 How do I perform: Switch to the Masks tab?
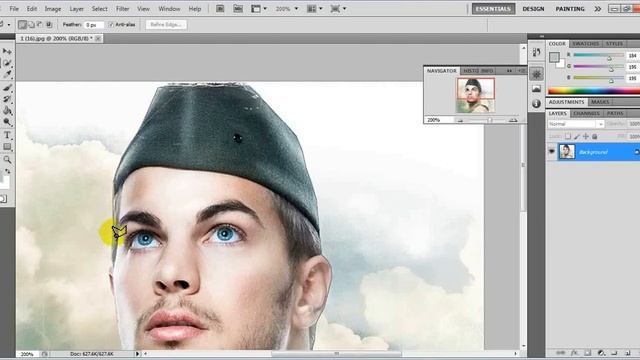(600, 102)
